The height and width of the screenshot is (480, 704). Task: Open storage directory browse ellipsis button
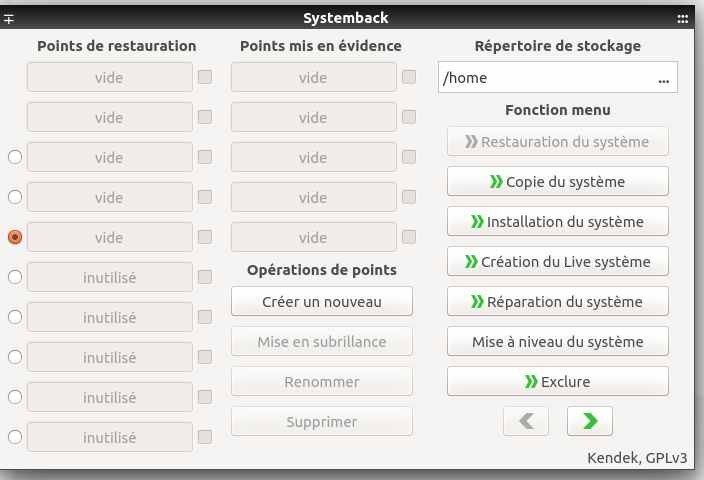point(664,78)
